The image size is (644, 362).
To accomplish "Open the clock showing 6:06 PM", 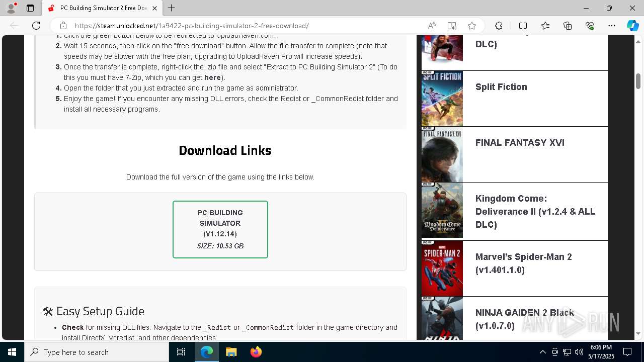I will 601,352.
